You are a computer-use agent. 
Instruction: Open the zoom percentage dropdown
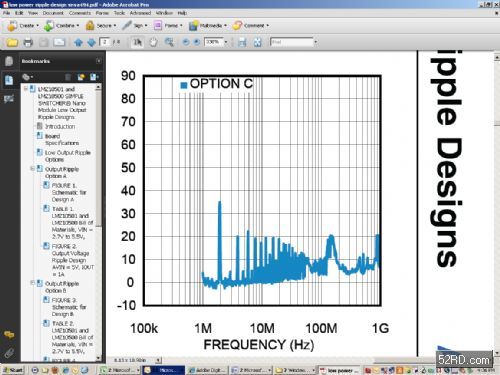[226, 42]
